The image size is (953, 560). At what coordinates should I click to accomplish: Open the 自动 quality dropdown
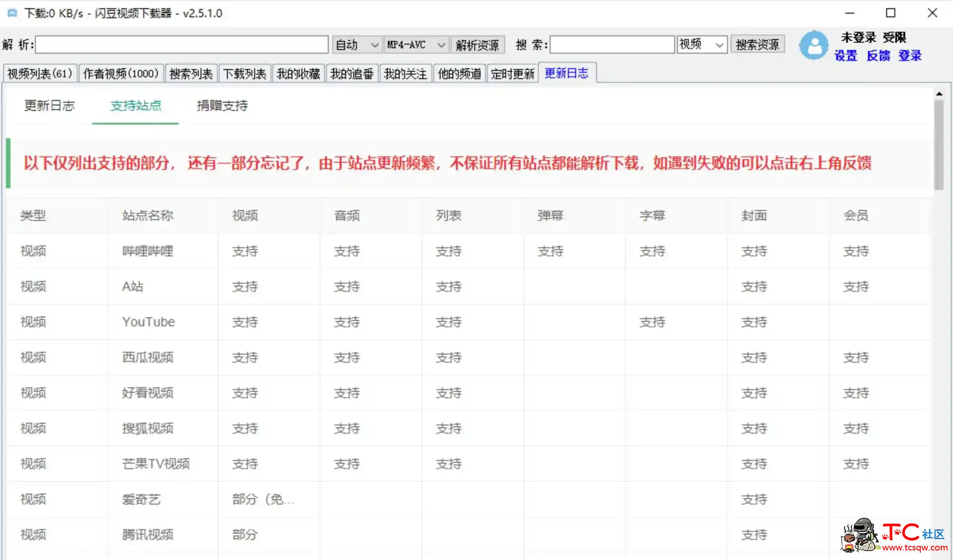point(357,45)
